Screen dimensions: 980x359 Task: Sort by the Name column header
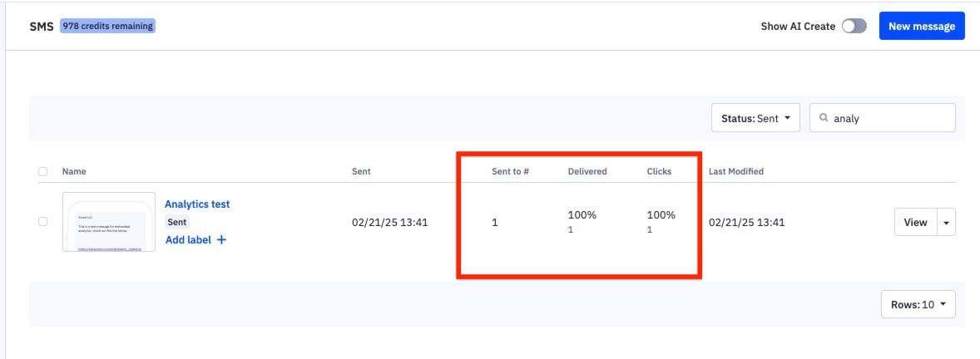pyautogui.click(x=74, y=172)
